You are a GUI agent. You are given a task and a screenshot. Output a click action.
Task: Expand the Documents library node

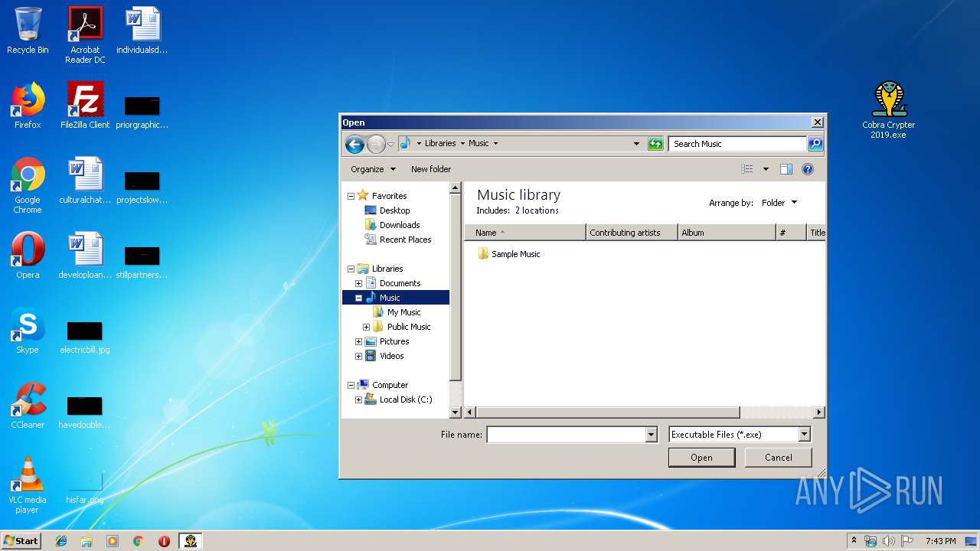(358, 283)
